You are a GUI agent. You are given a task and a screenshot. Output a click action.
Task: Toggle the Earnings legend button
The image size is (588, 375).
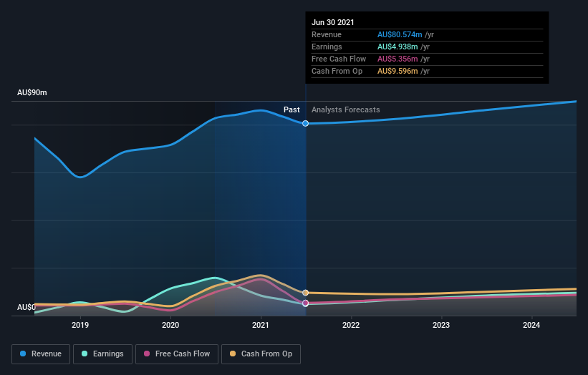102,354
